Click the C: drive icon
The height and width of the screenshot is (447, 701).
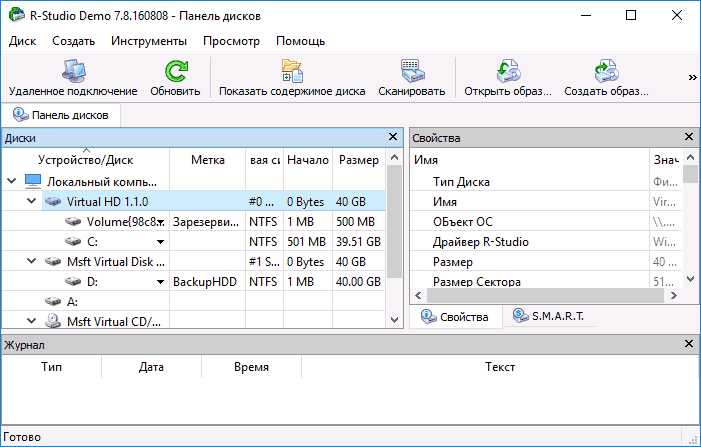pos(73,242)
